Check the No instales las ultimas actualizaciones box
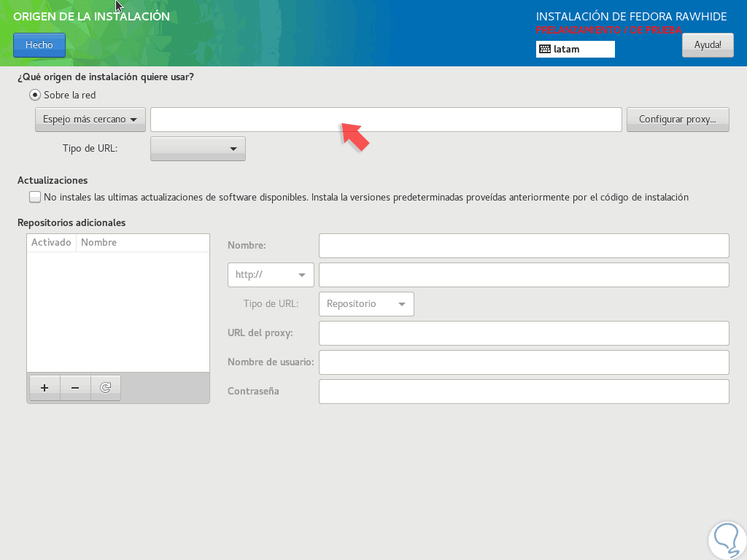The height and width of the screenshot is (560, 747). click(35, 197)
